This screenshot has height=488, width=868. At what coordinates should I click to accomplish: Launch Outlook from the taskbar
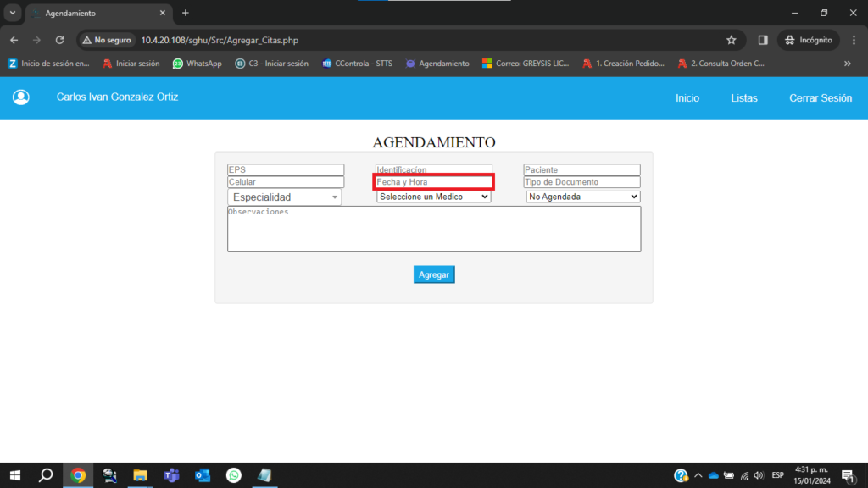[203, 475]
